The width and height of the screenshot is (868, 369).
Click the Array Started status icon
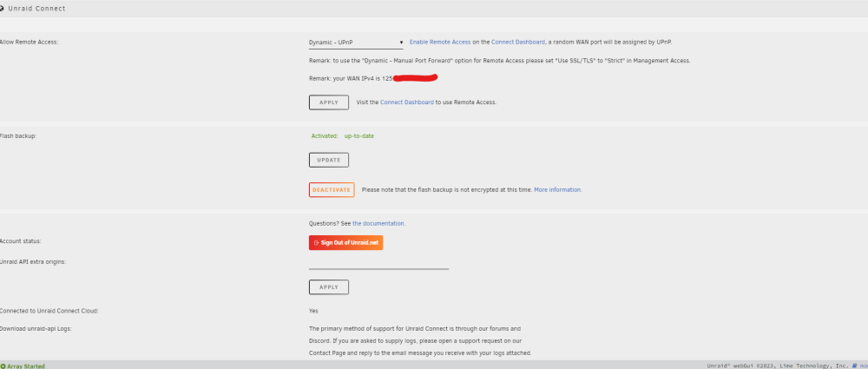point(3,366)
